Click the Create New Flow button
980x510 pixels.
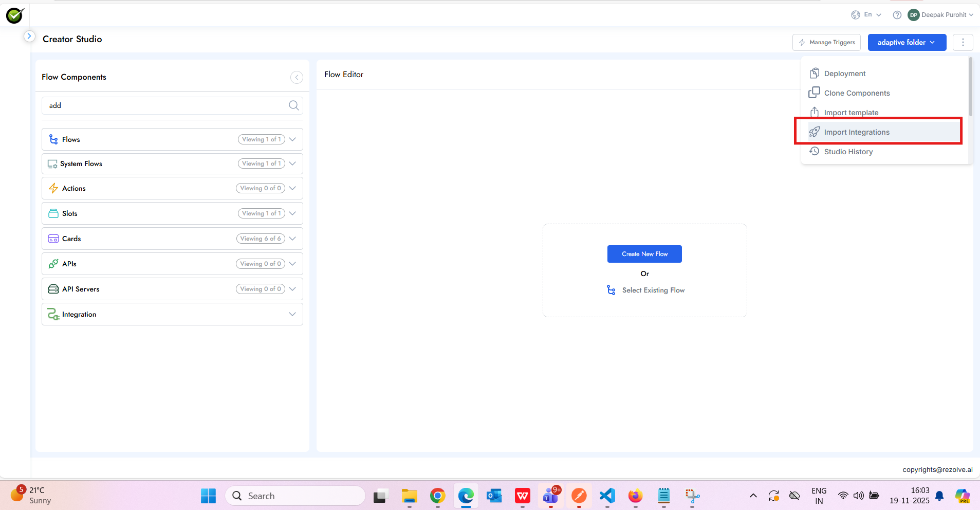pos(644,253)
